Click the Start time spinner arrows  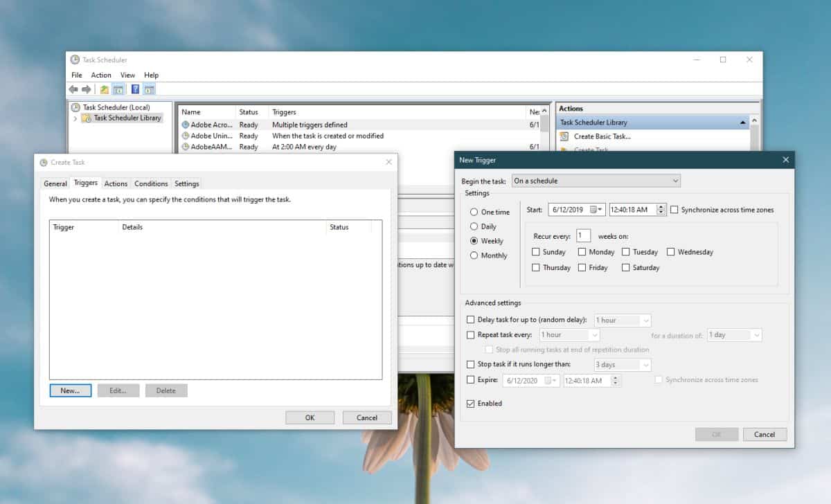(661, 210)
